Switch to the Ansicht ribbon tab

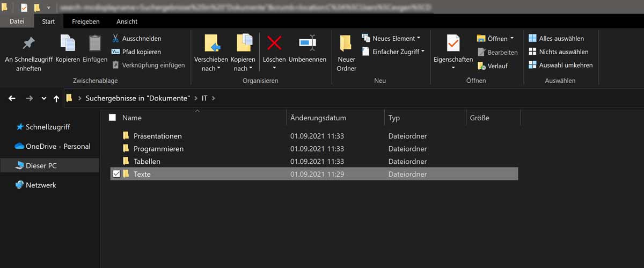(x=127, y=21)
